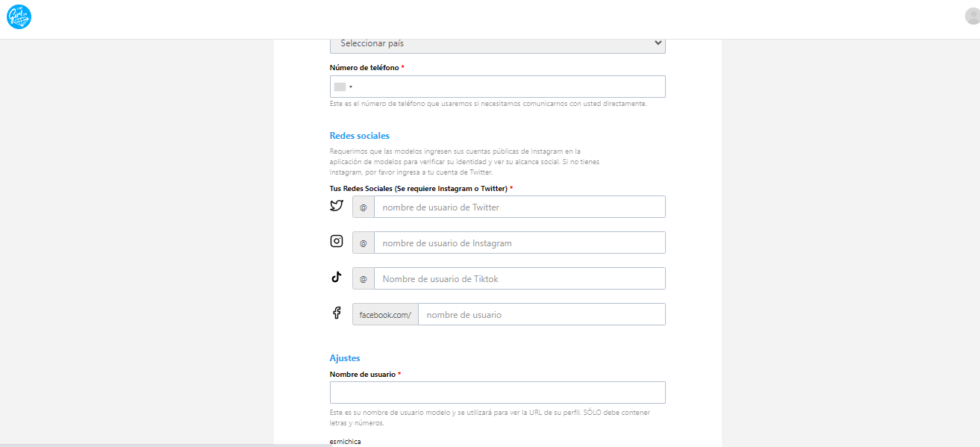Click the Girl logo in the header

click(x=19, y=17)
